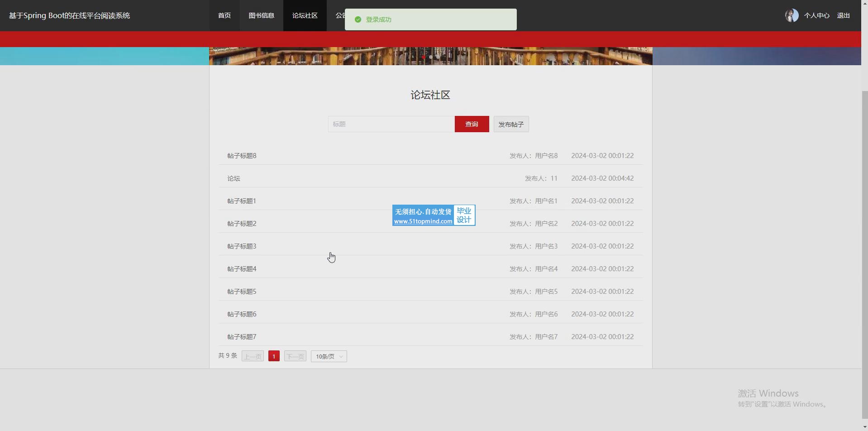The image size is (868, 431).
Task: Open post 帖子标题1
Action: pyautogui.click(x=242, y=201)
